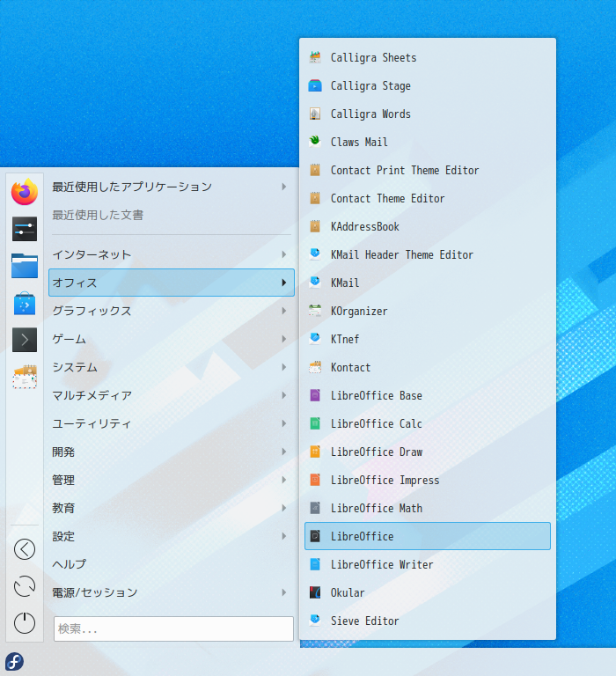This screenshot has width=616, height=676.
Task: Expand the ゲーム submenu arrow
Action: 284,339
